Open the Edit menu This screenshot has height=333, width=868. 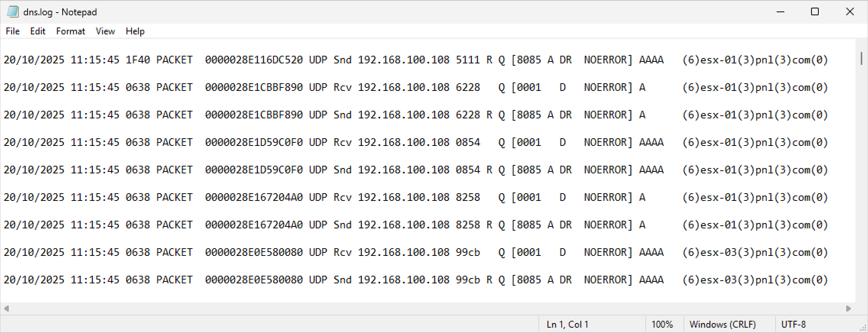[37, 31]
